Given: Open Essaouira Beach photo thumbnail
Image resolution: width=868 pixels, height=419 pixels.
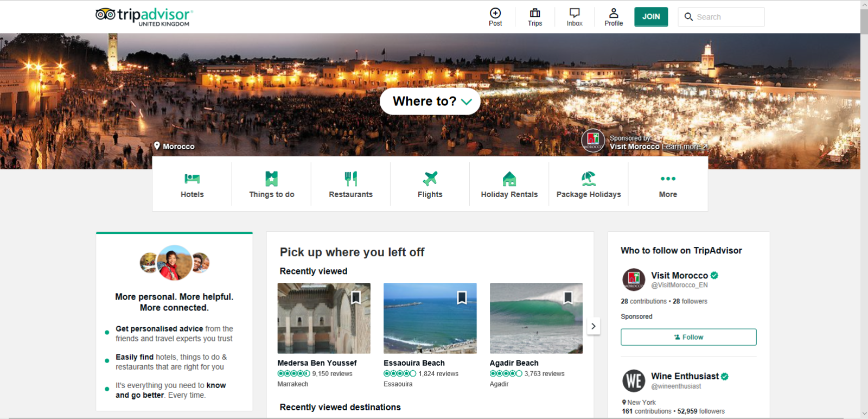Looking at the screenshot, I should pos(430,318).
